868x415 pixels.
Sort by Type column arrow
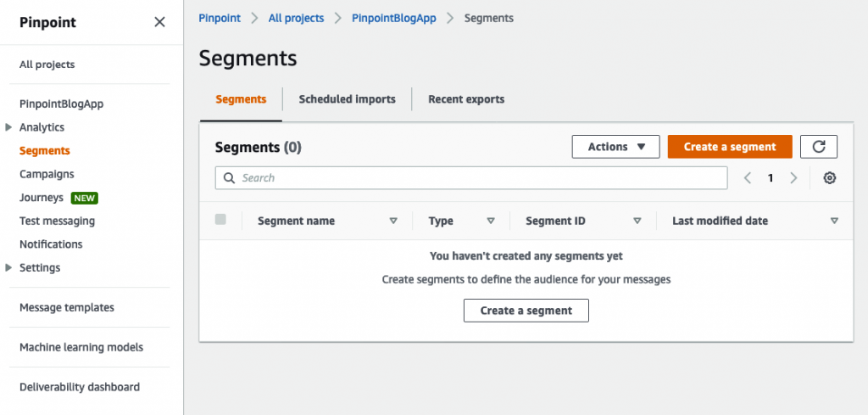point(491,221)
